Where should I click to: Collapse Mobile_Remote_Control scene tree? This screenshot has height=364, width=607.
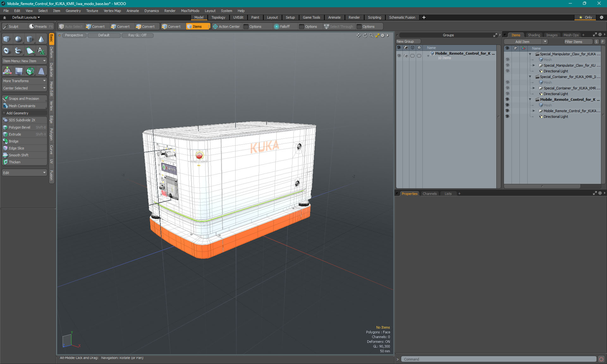point(530,100)
